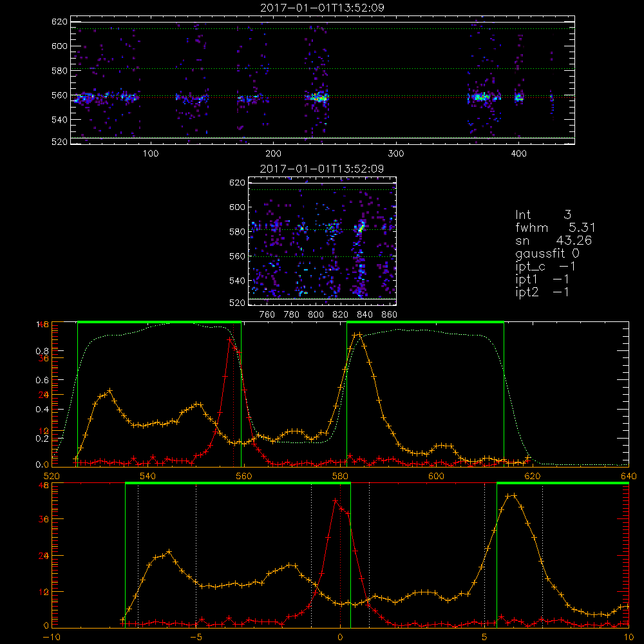Image resolution: width=644 pixels, height=644 pixels.
Task: Click the 'gaussfit 0' readout
Action: point(547,253)
